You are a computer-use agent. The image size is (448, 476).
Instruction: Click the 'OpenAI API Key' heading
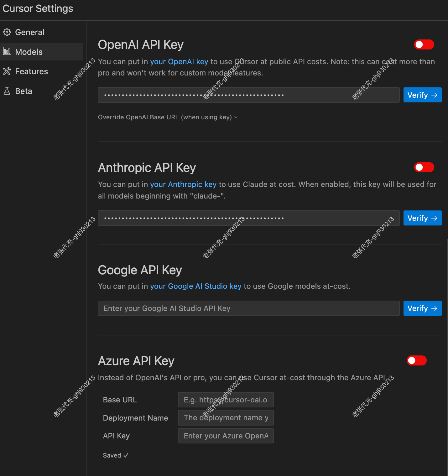(141, 45)
